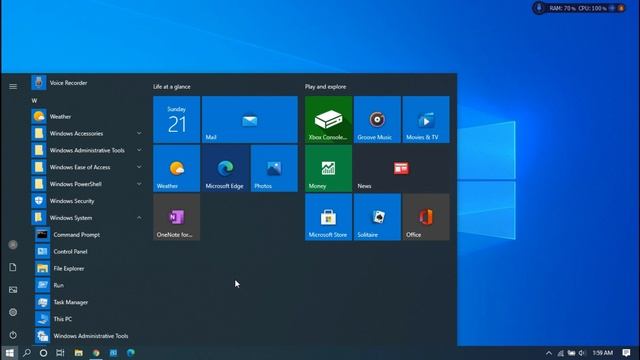Open Pictures from Start sidebar

[x=13, y=290]
